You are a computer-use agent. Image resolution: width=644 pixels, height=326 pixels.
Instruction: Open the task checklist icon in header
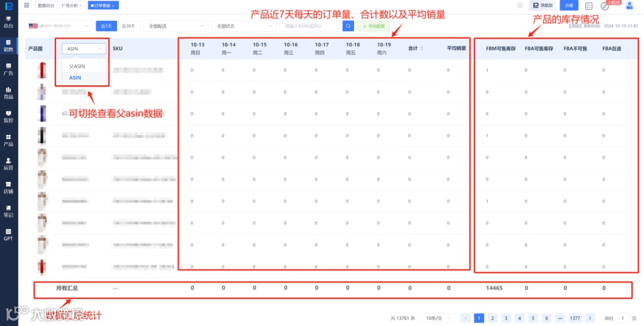589,6
